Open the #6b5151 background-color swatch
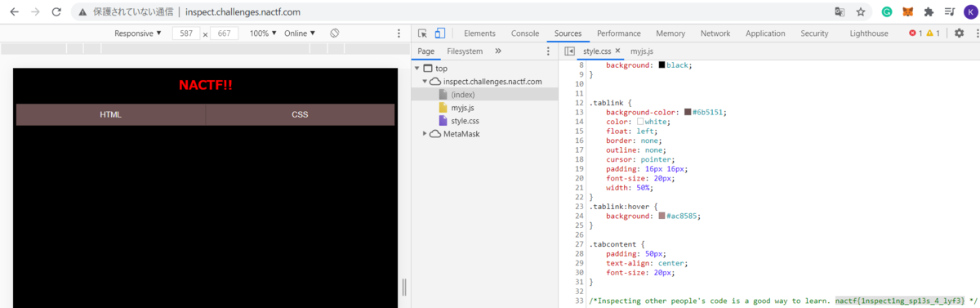This screenshot has height=308, width=980. [688, 112]
